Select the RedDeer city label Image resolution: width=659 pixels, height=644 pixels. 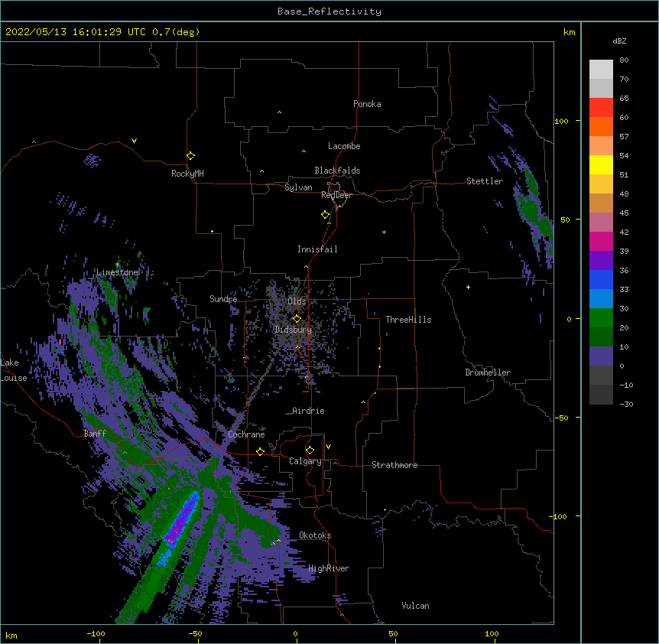point(336,195)
